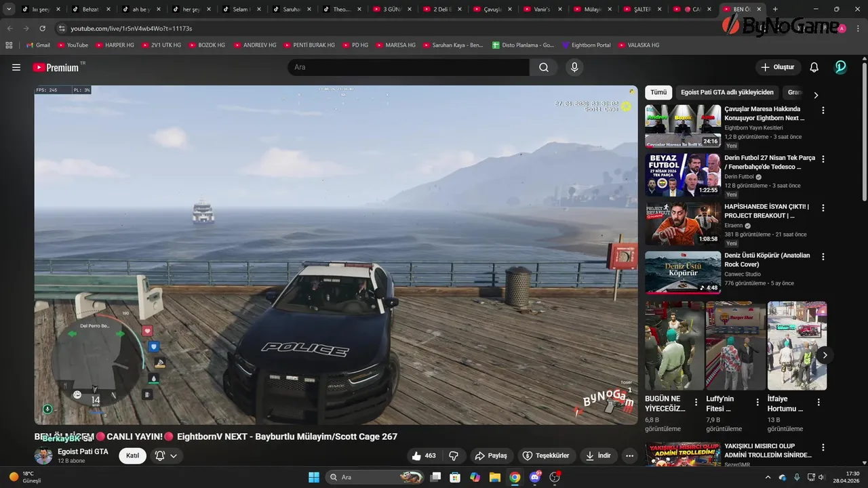The height and width of the screenshot is (488, 868).
Task: Show next Shorts in the shelf
Action: (x=825, y=354)
